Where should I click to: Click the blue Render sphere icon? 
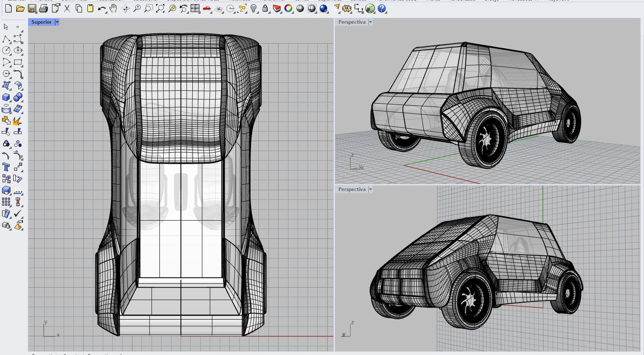323,8
